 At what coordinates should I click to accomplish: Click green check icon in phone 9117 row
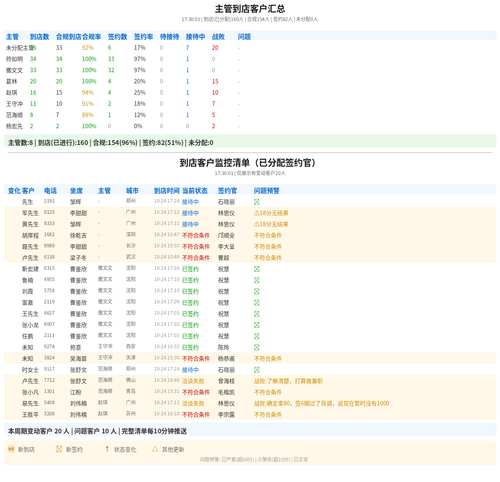[257, 370]
